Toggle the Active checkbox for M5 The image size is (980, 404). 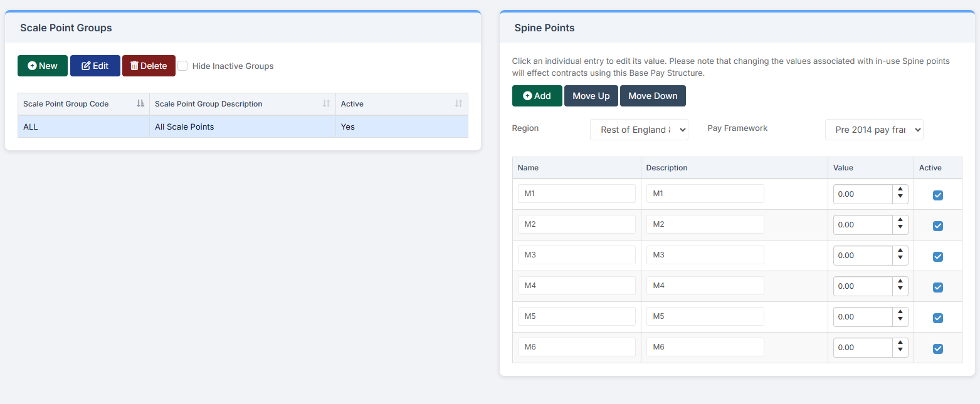coord(937,318)
